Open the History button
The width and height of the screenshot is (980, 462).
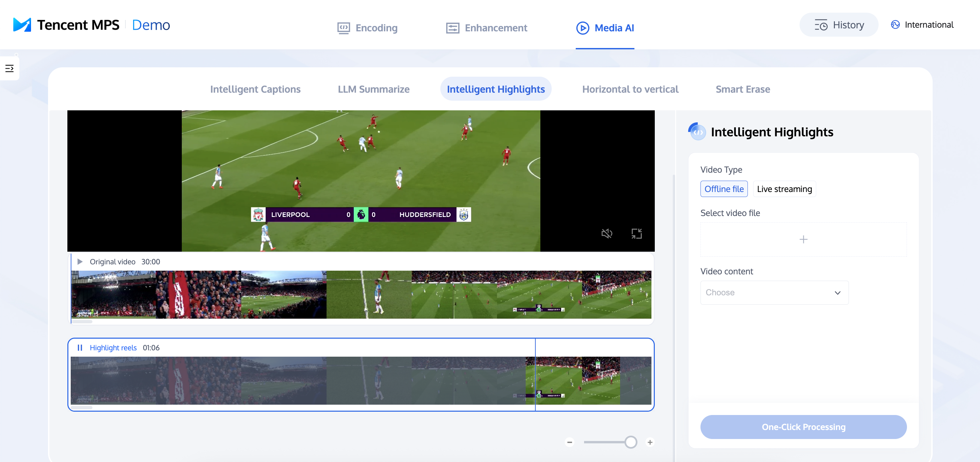pos(839,25)
